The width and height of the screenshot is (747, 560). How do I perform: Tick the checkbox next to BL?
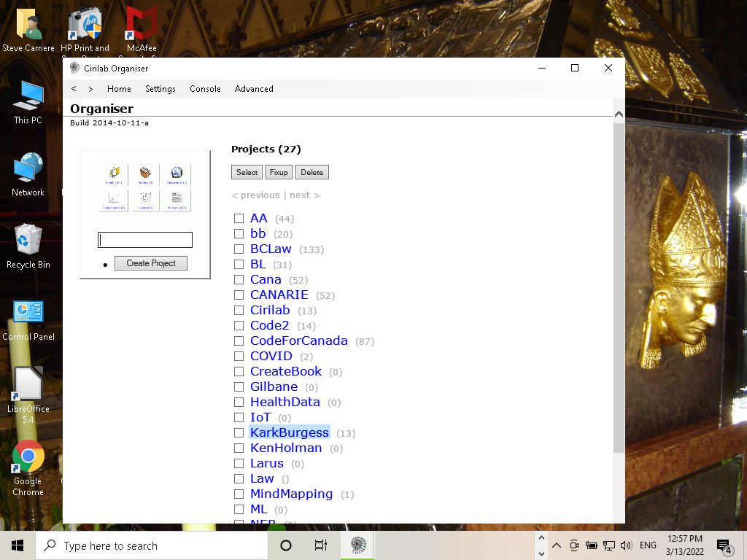239,264
